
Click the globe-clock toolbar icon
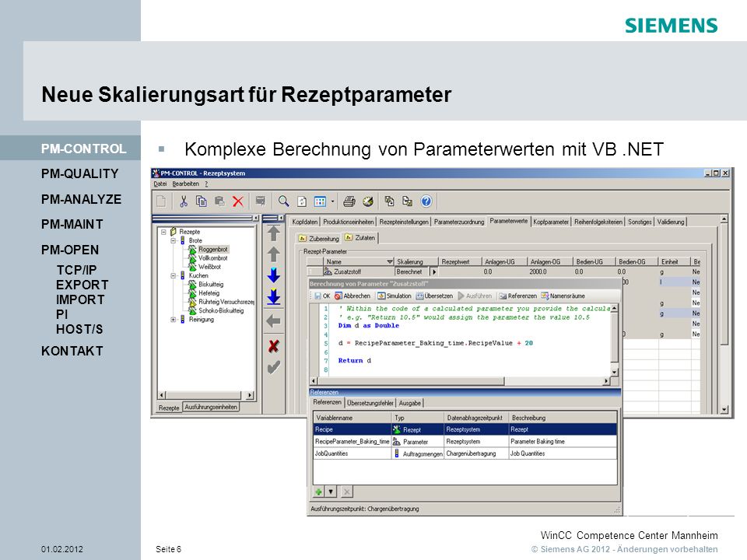[x=368, y=201]
